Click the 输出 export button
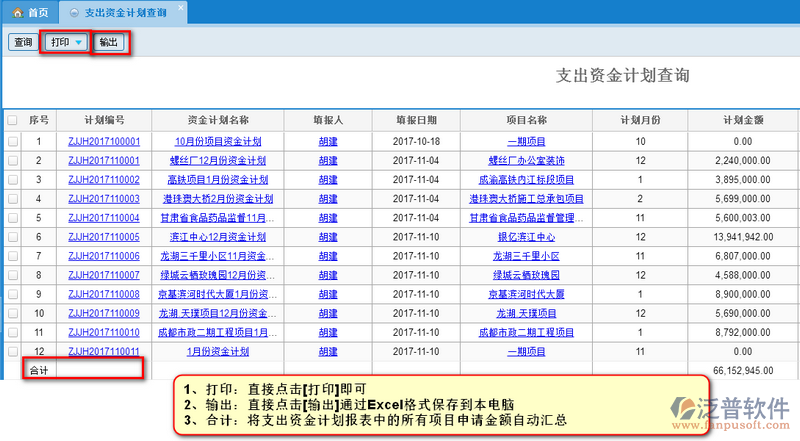800x441 pixels. (108, 43)
